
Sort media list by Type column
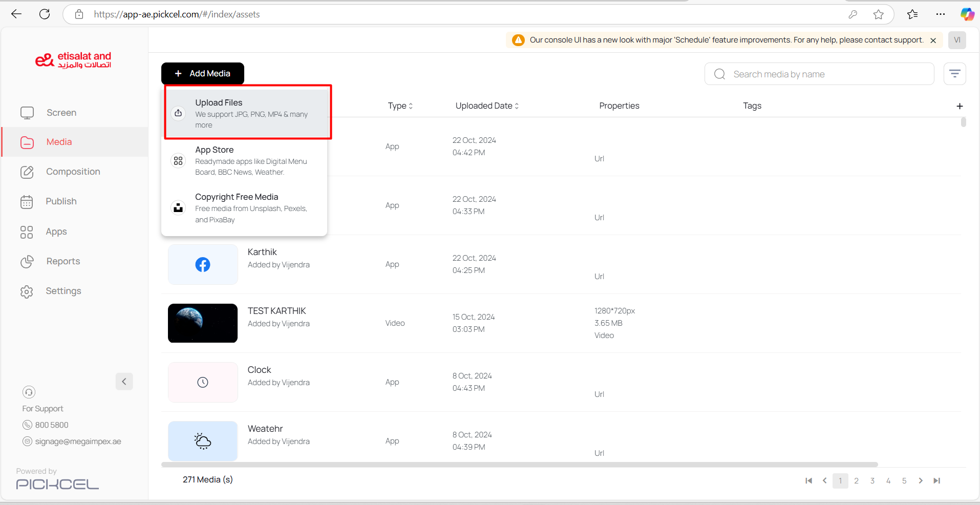click(x=400, y=106)
